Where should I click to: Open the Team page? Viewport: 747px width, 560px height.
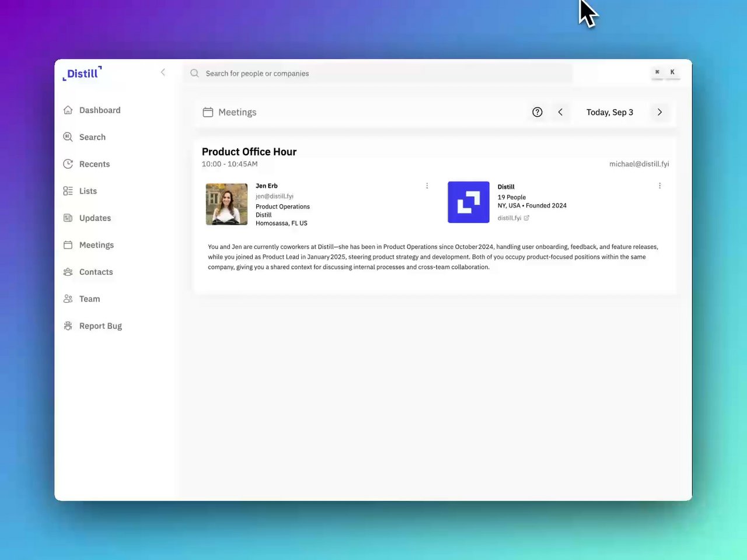(82, 299)
